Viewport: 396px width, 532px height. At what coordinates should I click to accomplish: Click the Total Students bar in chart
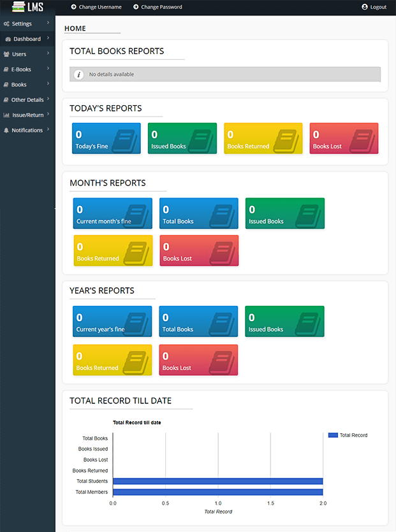217,481
